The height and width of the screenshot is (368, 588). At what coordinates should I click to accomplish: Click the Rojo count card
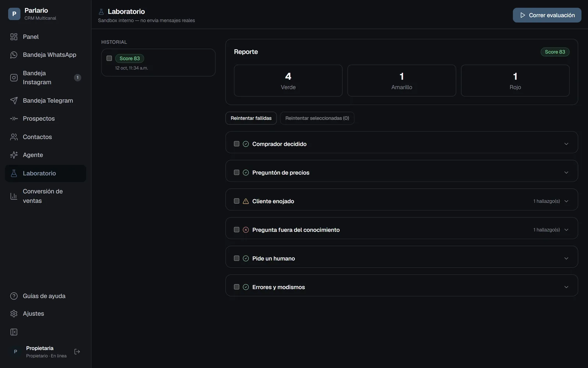point(515,81)
